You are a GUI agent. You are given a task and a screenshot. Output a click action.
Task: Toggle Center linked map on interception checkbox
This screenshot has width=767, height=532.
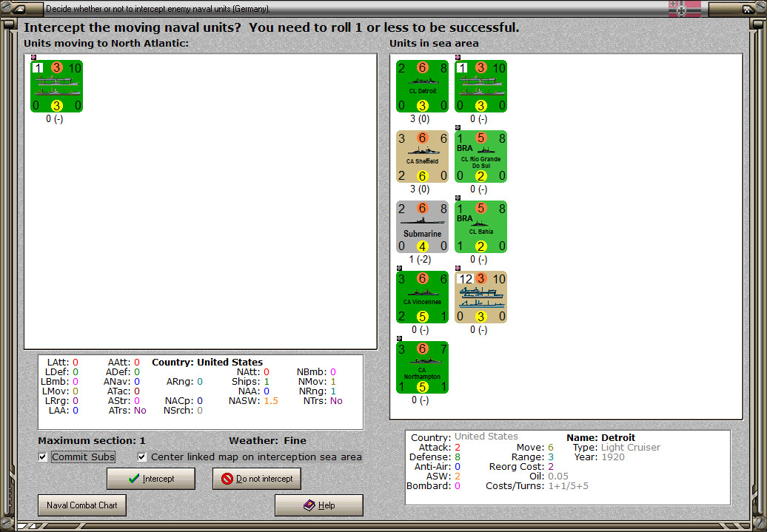[142, 457]
